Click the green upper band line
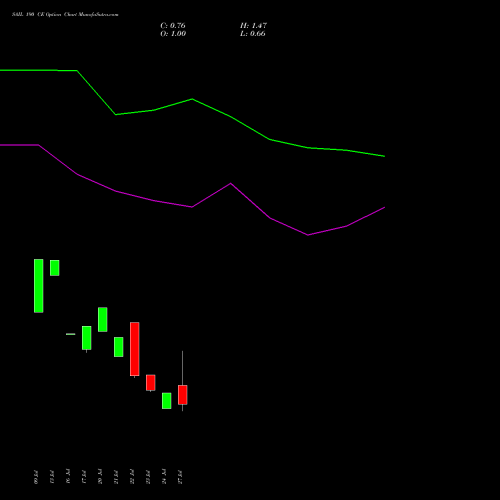Image resolution: width=500 pixels, height=500 pixels. point(192,99)
